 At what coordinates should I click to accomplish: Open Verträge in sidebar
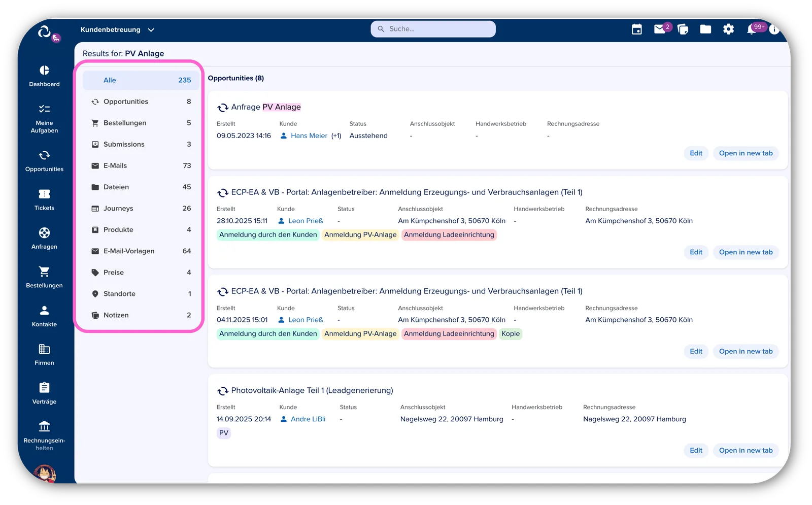pos(44,394)
